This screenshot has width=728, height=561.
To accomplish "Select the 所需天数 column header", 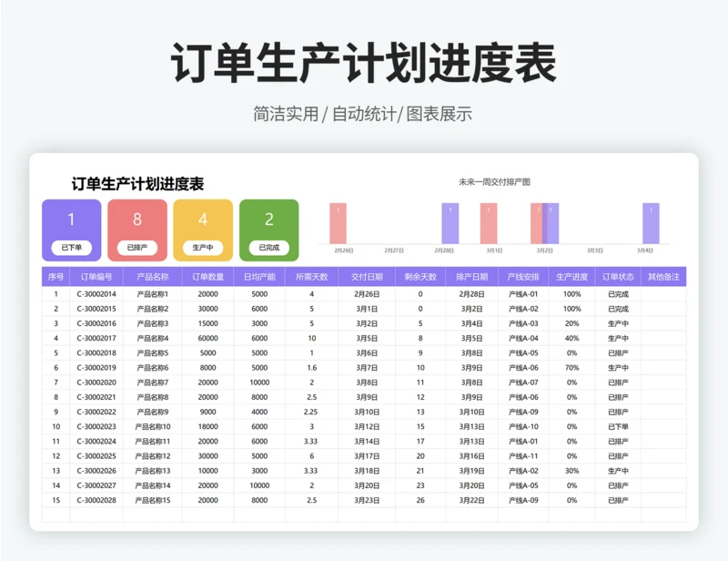I will tap(311, 277).
